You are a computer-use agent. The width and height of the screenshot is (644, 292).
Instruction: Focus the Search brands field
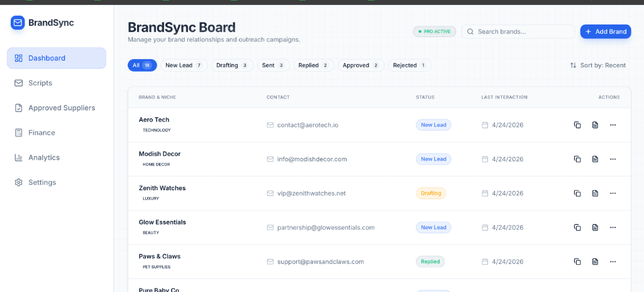point(518,31)
